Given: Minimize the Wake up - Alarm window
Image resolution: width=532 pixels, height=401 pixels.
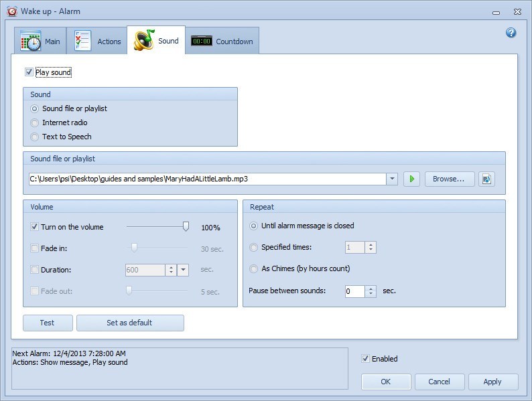Looking at the screenshot, I should pyautogui.click(x=496, y=12).
